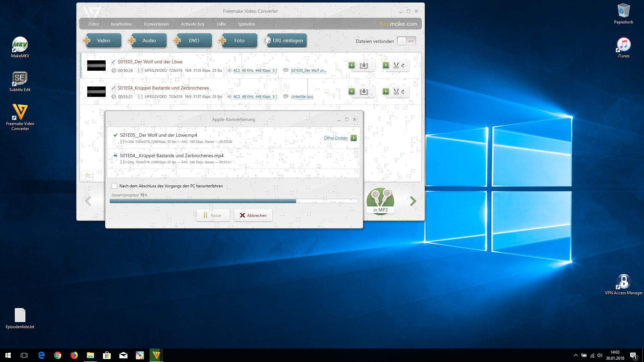Open Freemake Video Converter desktop shortcut
This screenshot has width=644, height=362.
click(20, 117)
